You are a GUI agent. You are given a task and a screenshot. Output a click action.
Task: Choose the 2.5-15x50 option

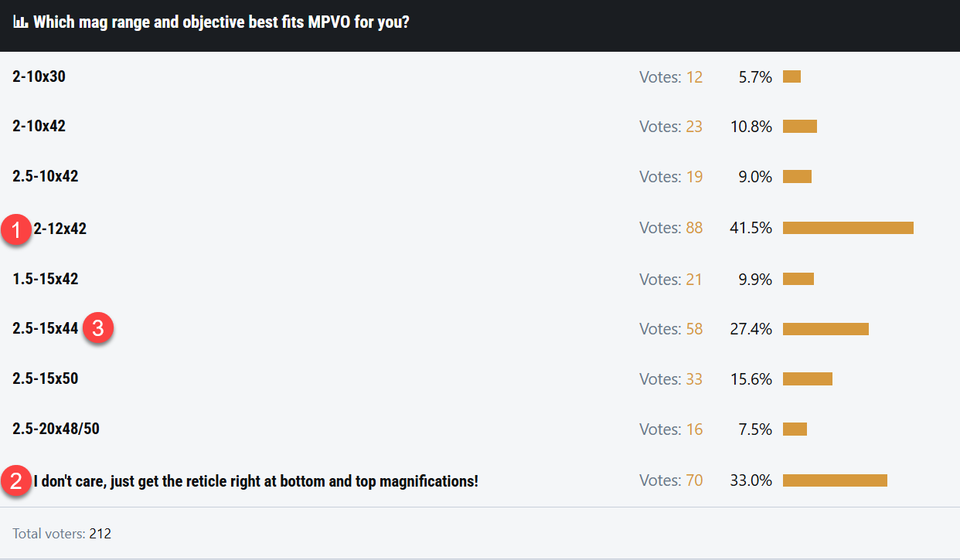coord(46,378)
